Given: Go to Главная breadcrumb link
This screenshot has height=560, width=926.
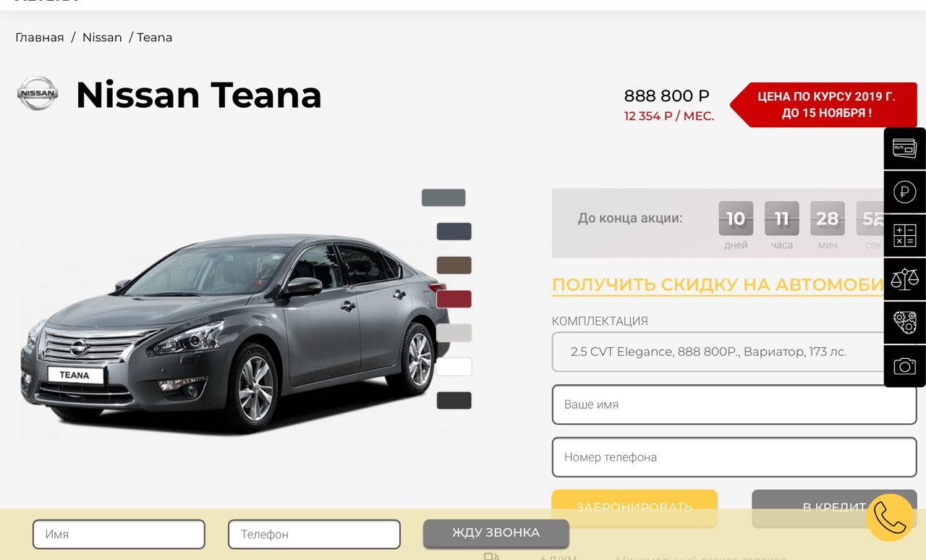Looking at the screenshot, I should tap(40, 38).
